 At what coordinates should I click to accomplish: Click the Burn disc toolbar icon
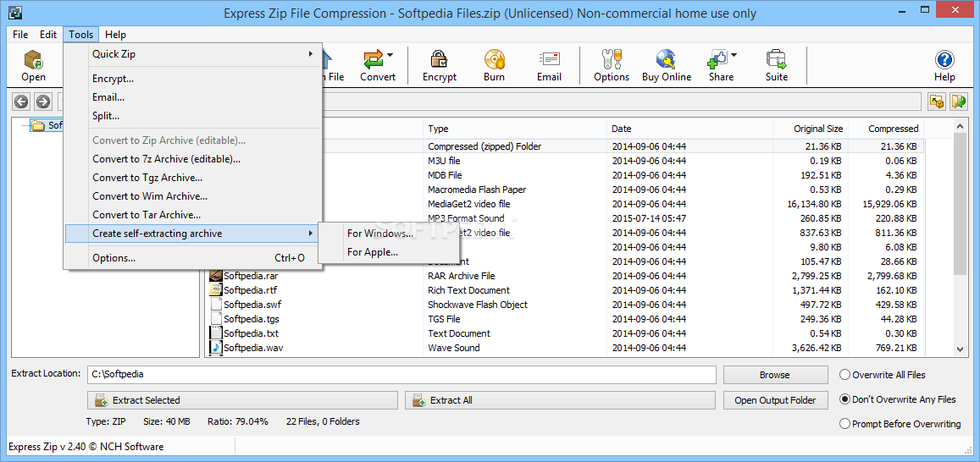495,65
